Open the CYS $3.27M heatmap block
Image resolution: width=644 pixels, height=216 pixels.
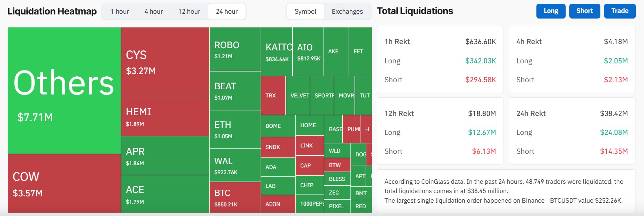[165, 62]
